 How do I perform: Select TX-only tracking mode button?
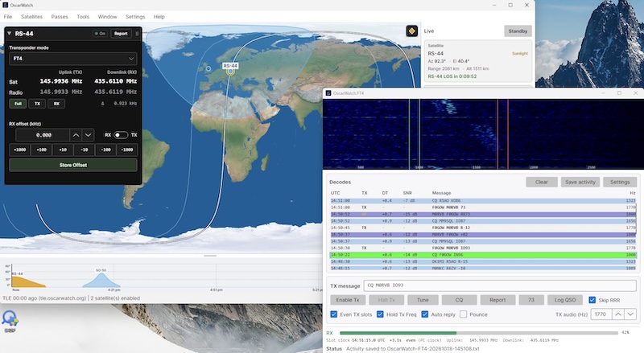coord(37,104)
